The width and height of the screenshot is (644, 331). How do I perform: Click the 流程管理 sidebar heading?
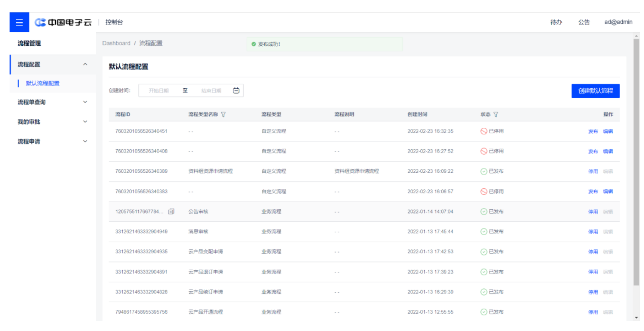click(x=29, y=43)
